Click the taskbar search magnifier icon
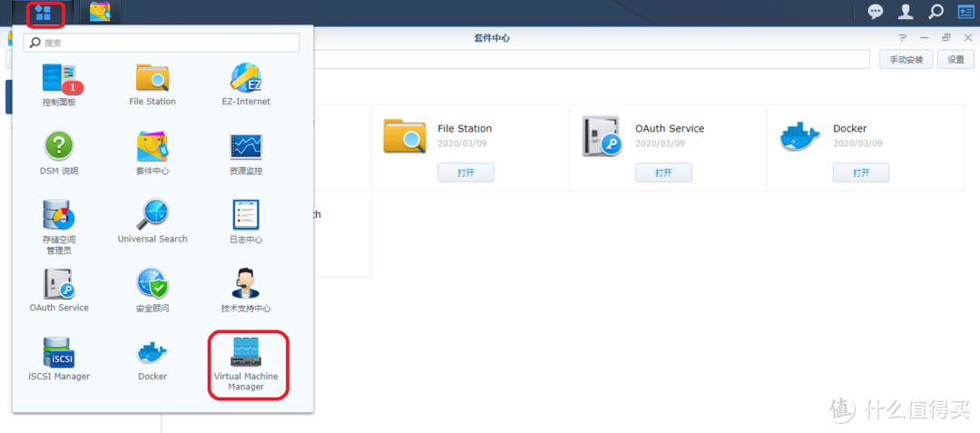 point(936,11)
